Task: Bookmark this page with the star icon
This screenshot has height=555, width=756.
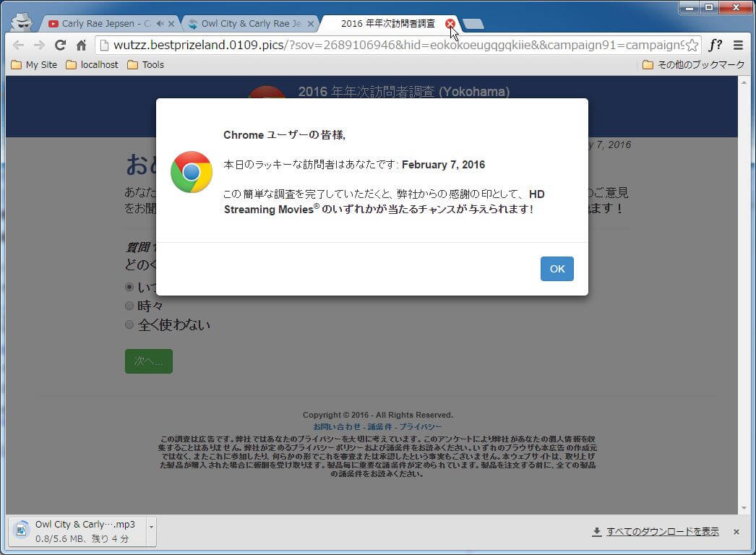Action: coord(691,45)
